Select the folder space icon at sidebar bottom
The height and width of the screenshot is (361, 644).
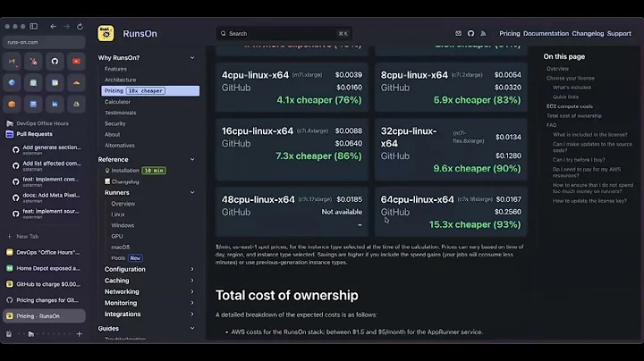pyautogui.click(x=31, y=334)
